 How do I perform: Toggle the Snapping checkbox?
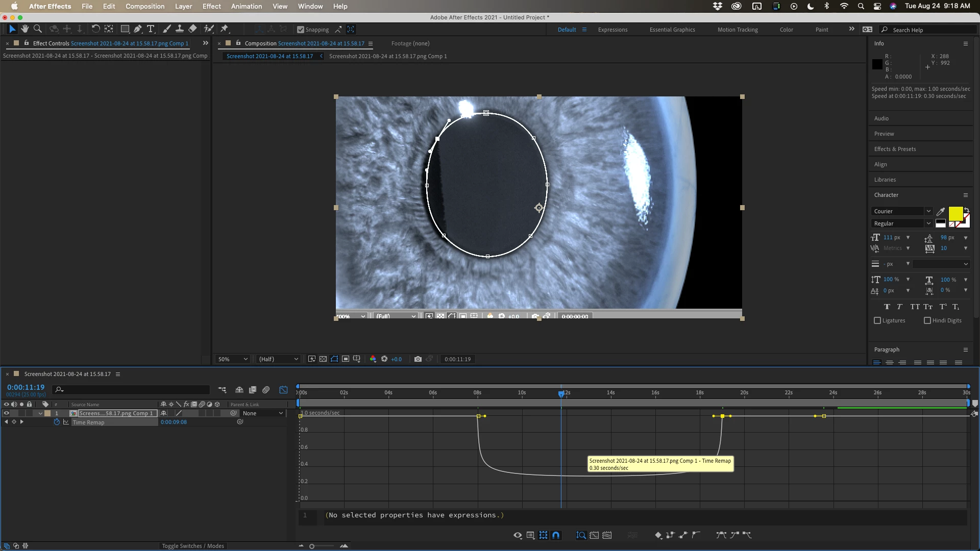click(301, 30)
